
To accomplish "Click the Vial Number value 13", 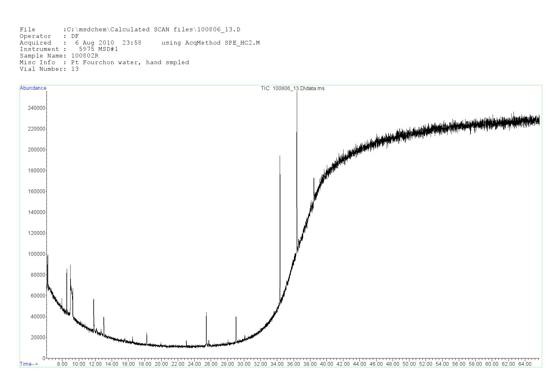I will point(75,69).
